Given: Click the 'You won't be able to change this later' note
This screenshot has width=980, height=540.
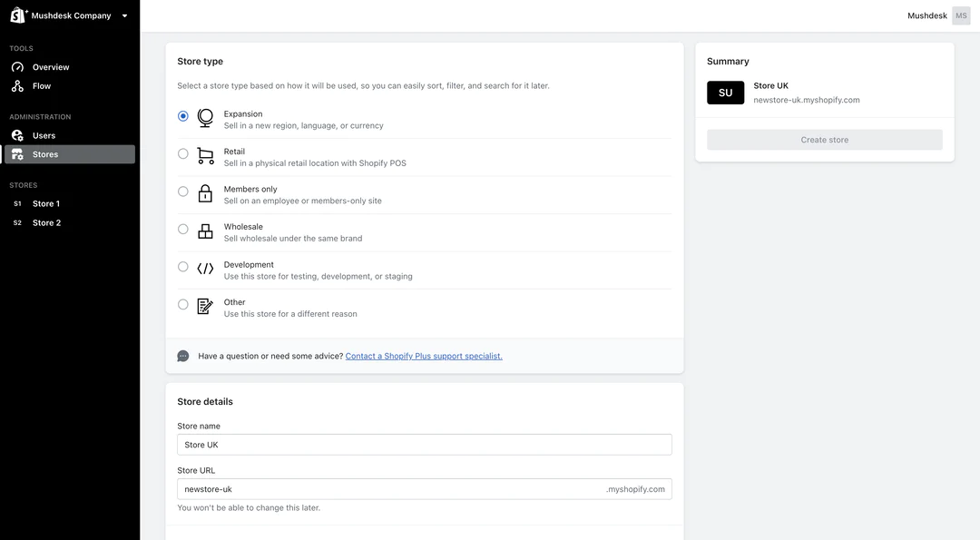Looking at the screenshot, I should (249, 508).
